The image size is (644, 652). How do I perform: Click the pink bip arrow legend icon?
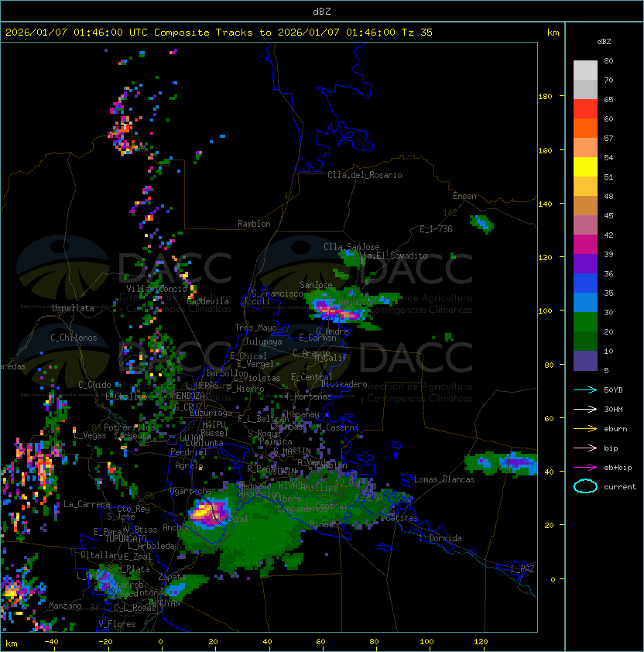(585, 448)
